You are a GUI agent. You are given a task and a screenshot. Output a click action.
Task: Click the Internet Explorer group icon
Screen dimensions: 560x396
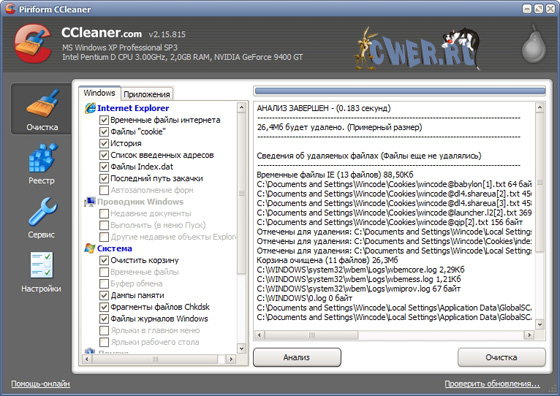[x=90, y=108]
